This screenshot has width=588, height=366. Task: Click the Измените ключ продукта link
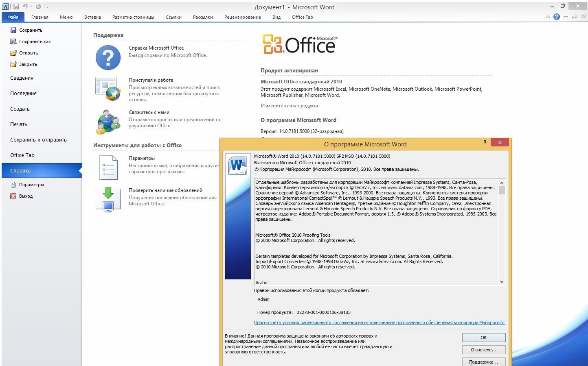[290, 106]
